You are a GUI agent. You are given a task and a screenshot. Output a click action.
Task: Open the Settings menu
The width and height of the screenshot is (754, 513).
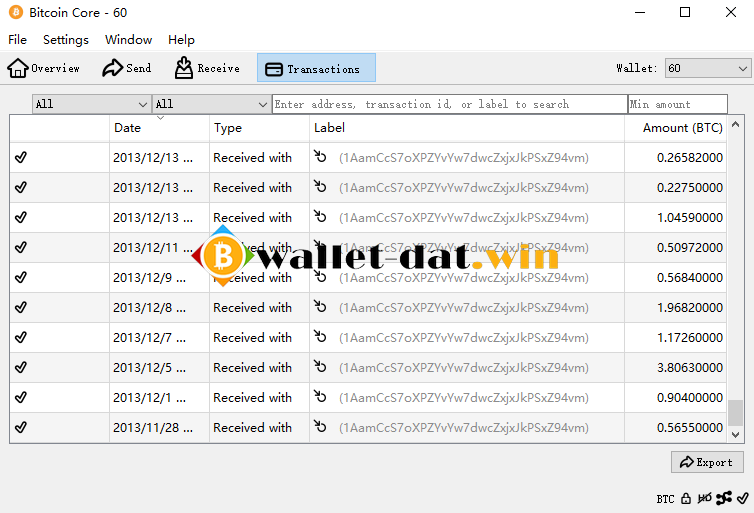coord(66,39)
